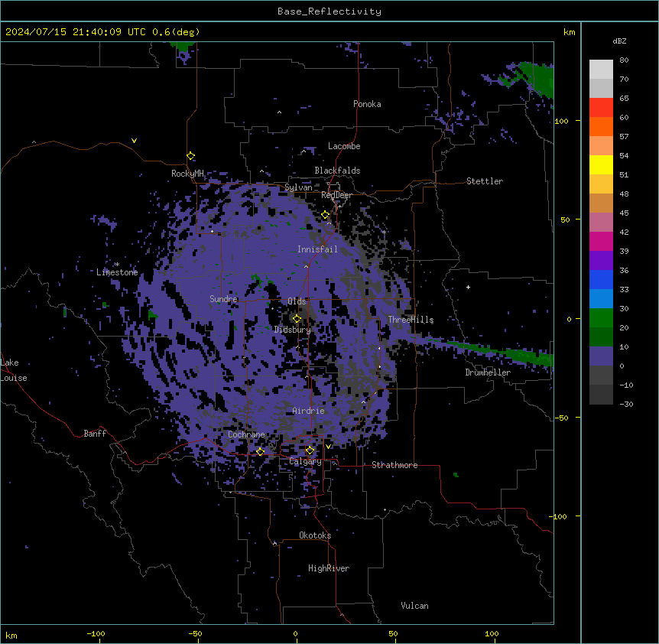Click the -30 value on the dBZ scale
659x644 pixels.
pyautogui.click(x=626, y=404)
